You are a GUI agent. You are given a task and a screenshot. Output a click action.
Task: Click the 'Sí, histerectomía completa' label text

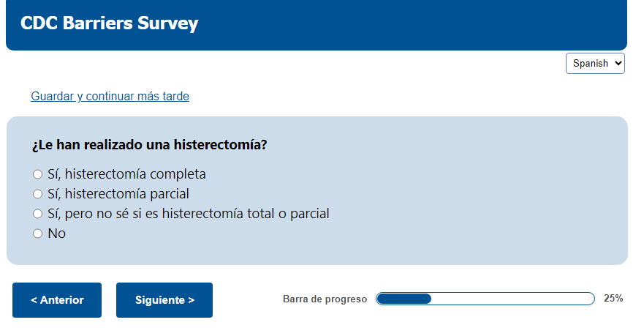126,174
